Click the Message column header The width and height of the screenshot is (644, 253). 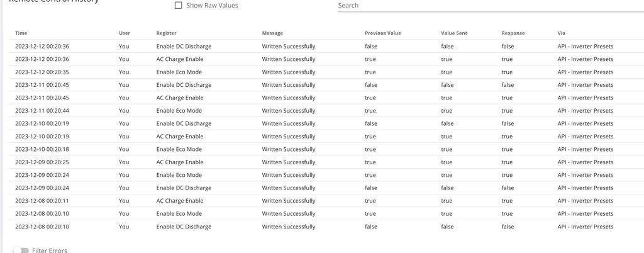coord(272,33)
